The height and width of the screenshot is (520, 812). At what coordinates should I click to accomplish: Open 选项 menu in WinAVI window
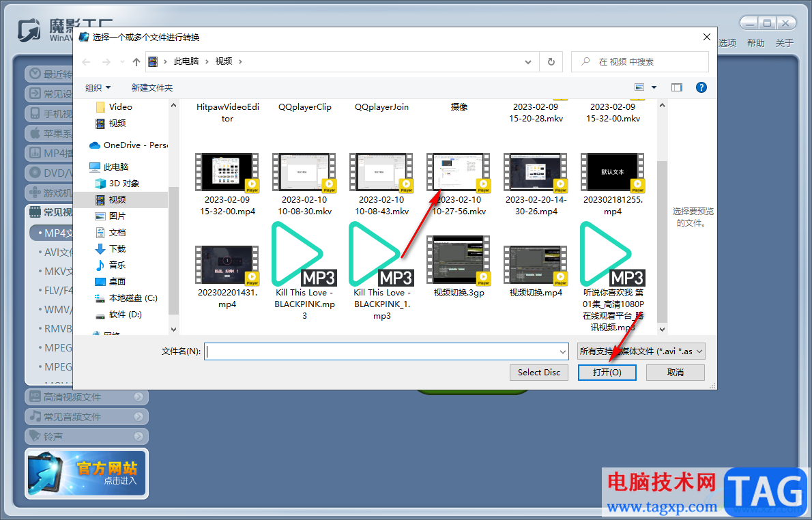[x=727, y=43]
